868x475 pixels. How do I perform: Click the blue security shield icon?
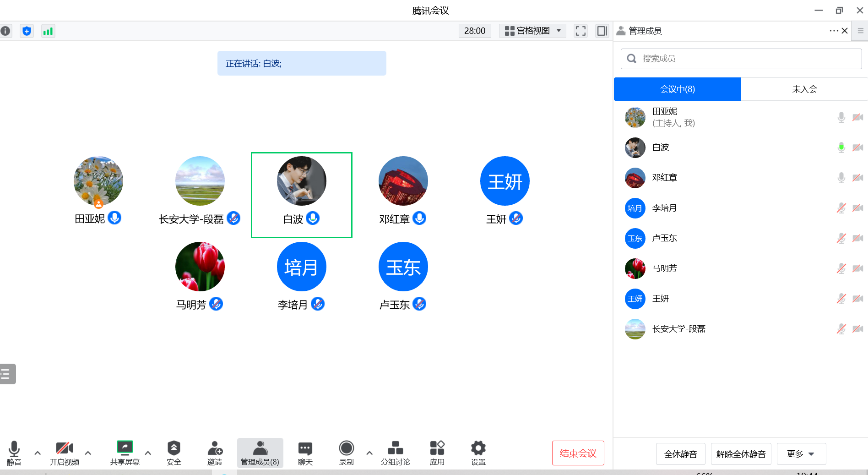pos(27,31)
